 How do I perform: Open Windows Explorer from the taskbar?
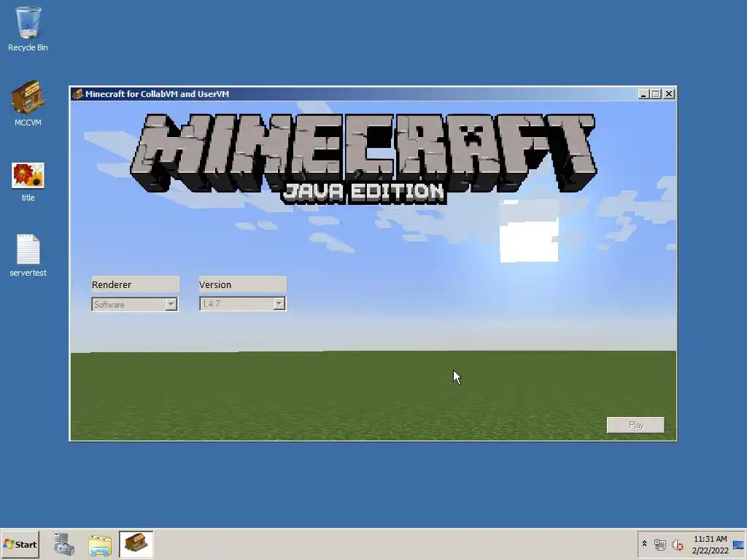pos(99,544)
